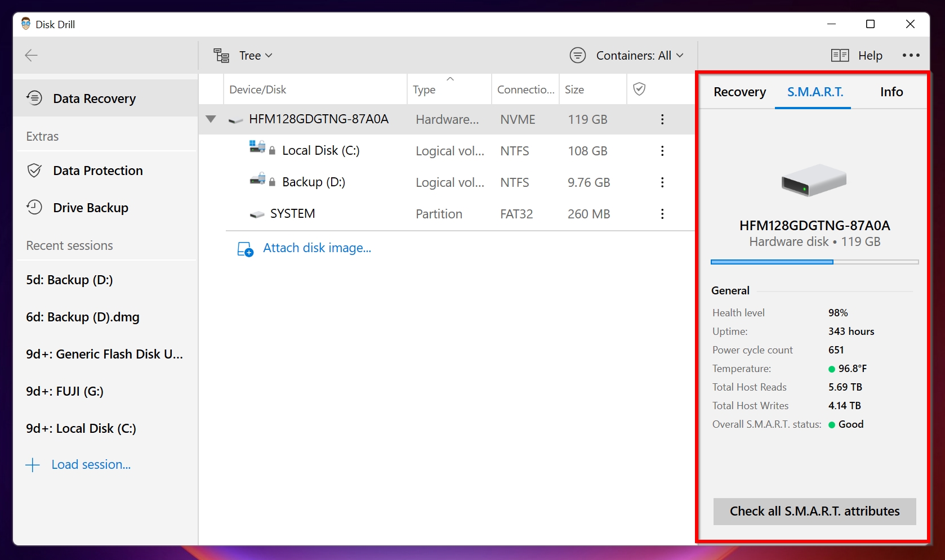This screenshot has width=945, height=560.
Task: Click the hard drive image in S.M.A.R.T. panel
Action: coord(814,180)
